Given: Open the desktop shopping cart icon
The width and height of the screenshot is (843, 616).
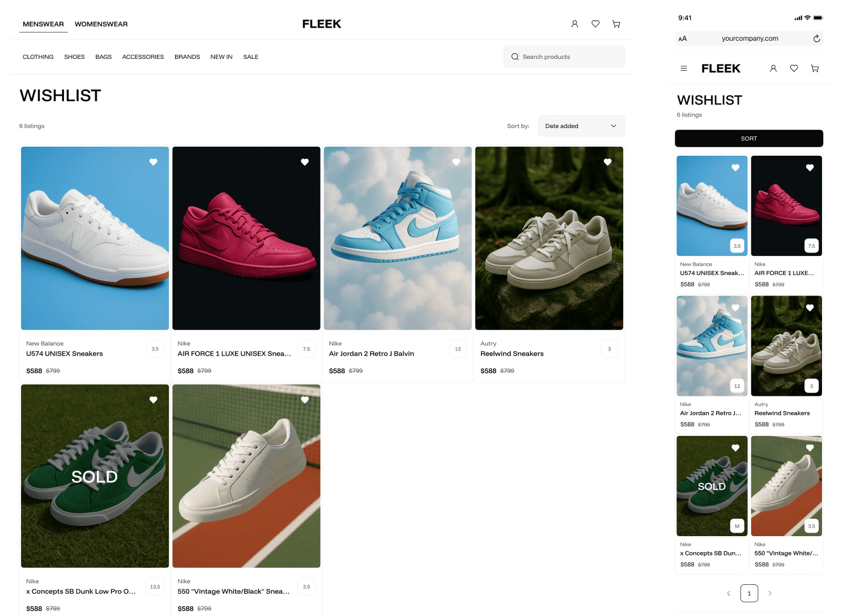Looking at the screenshot, I should coord(616,24).
